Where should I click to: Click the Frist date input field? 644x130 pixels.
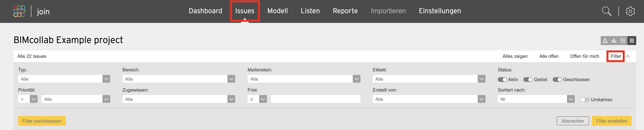[x=315, y=99]
